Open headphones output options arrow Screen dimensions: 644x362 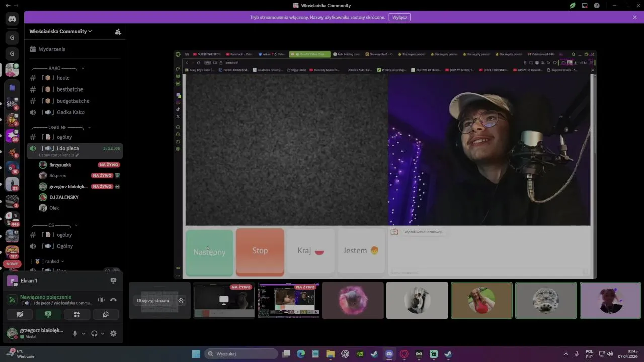[103, 333]
